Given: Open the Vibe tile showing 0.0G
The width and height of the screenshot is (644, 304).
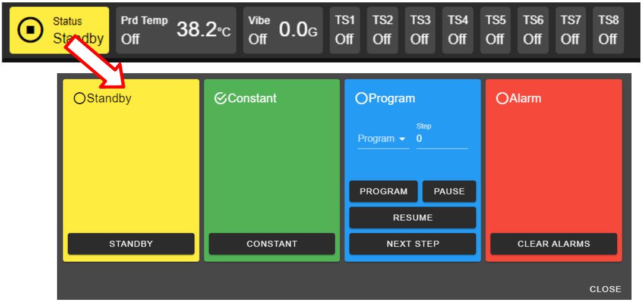Looking at the screenshot, I should (283, 30).
